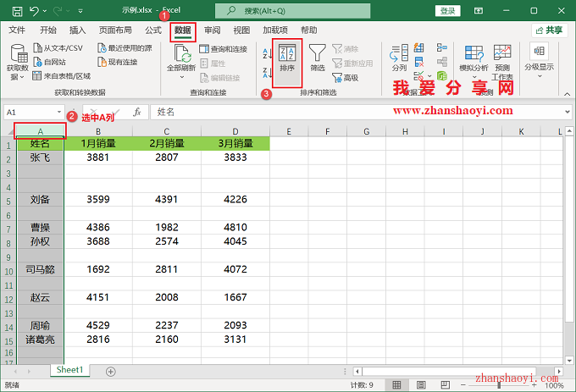This screenshot has width=576, height=392.
Task: Open the Page Layout (页面布局) tab
Action: [x=115, y=30]
